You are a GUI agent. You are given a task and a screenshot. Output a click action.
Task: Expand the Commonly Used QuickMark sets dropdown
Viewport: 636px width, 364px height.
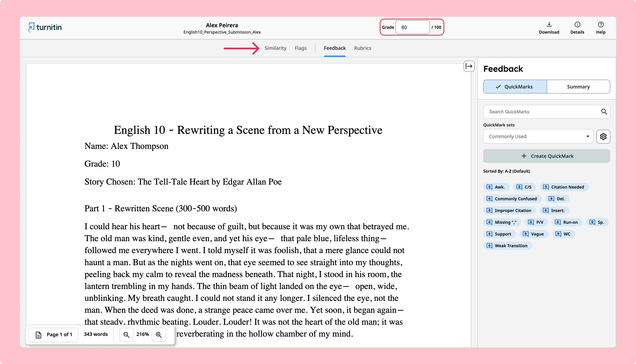(x=538, y=136)
